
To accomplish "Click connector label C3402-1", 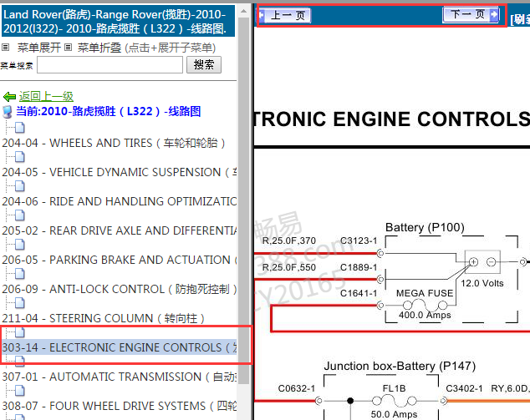I will [464, 388].
